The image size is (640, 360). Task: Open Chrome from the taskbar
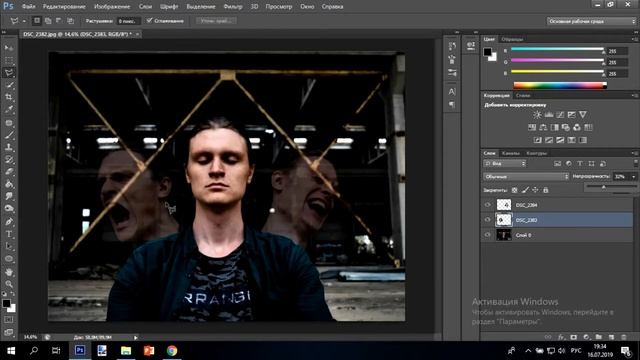pos(172,351)
